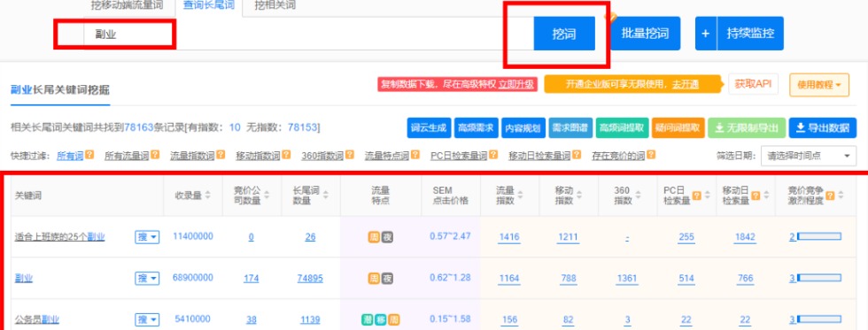Sort by the PC日检索量 column arrows
The image size is (868, 330).
click(707, 196)
